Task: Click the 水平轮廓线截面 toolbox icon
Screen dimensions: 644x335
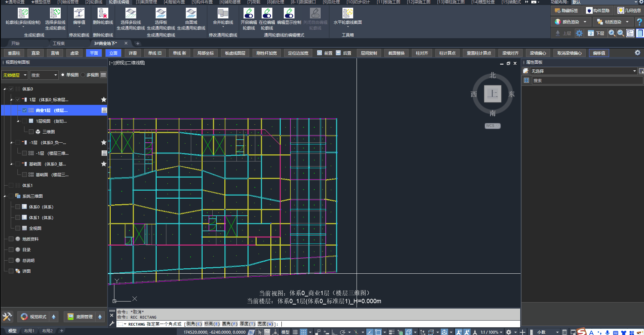Action: pyautogui.click(x=347, y=14)
